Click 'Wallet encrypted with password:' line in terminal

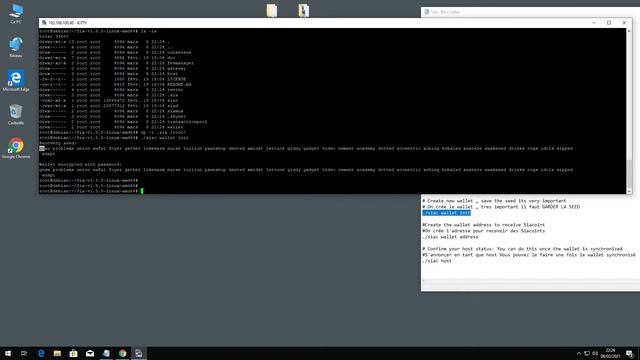click(x=80, y=164)
